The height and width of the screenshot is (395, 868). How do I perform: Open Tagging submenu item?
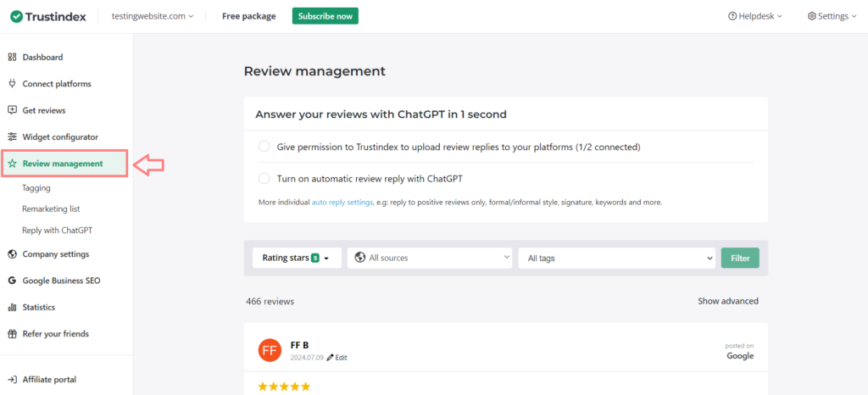pos(36,188)
